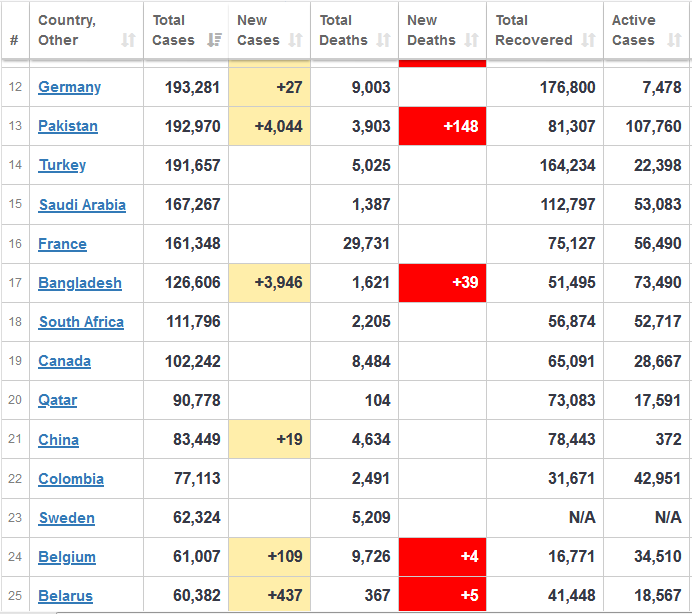Select Belgium new cases +109

coord(285,557)
